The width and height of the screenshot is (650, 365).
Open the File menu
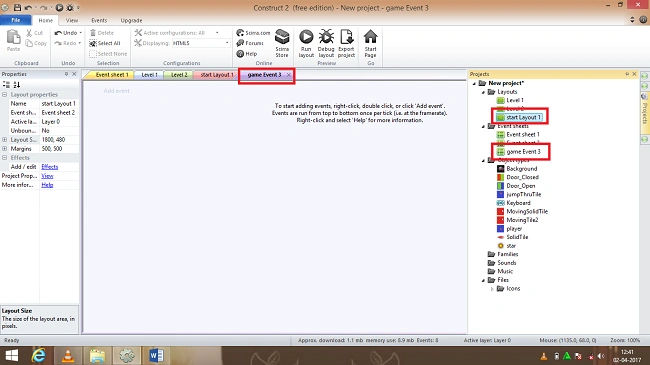click(x=16, y=20)
